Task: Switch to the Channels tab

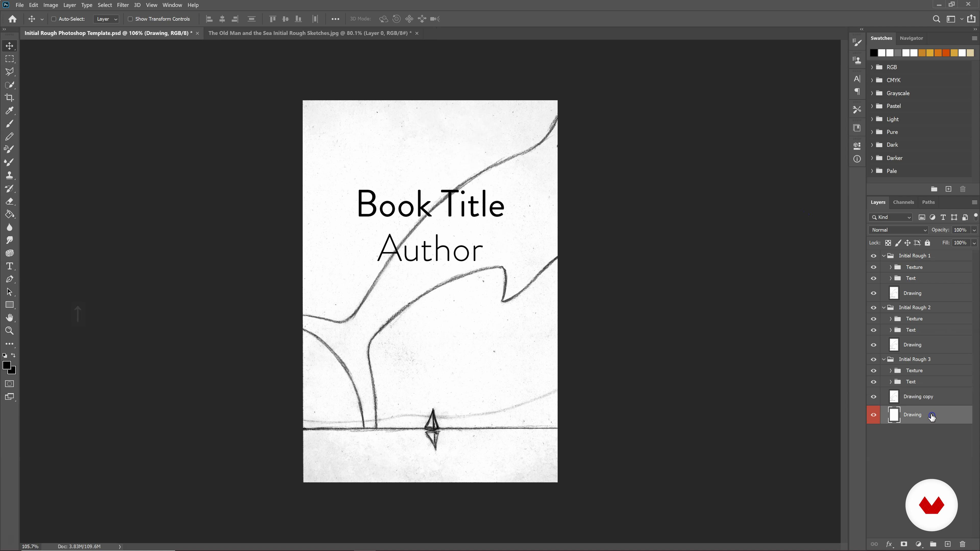Action: pos(903,202)
